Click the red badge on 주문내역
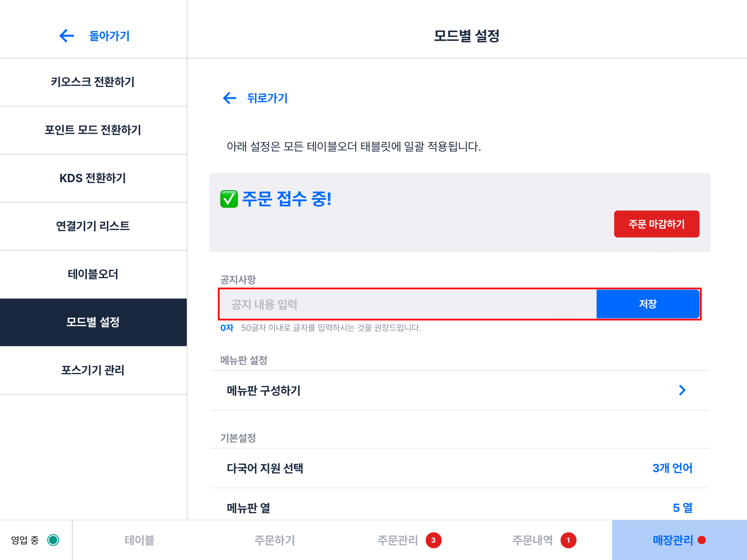 click(x=568, y=540)
